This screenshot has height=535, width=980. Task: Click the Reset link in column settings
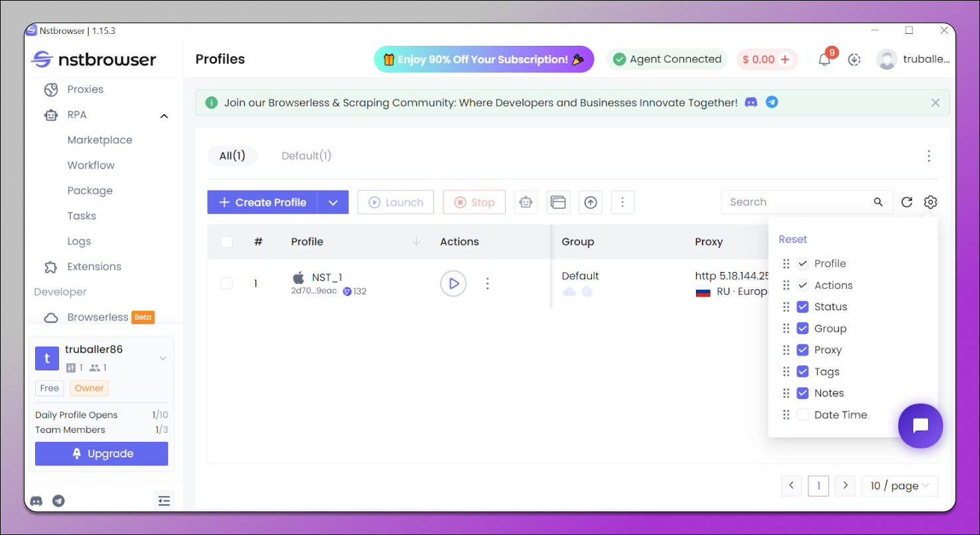point(793,239)
